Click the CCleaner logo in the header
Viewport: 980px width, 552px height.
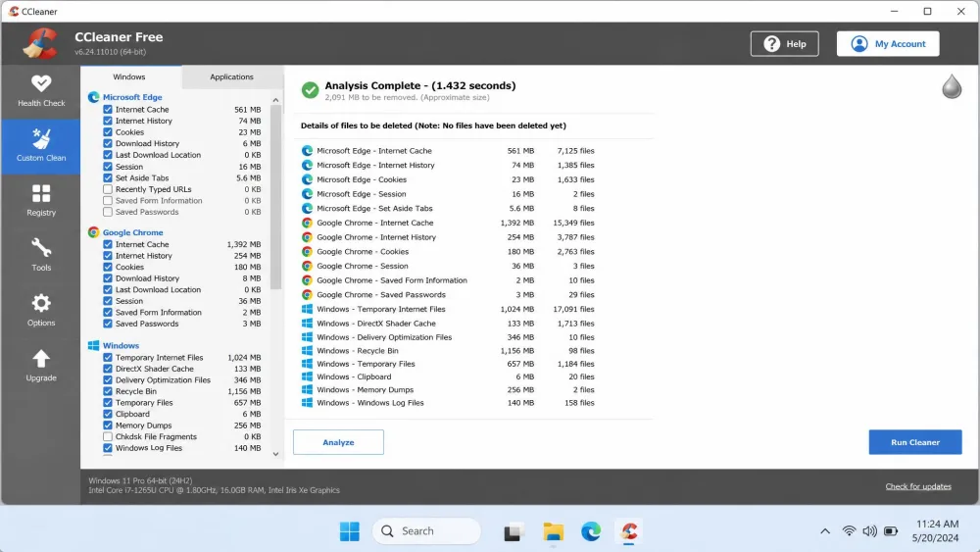tap(40, 44)
